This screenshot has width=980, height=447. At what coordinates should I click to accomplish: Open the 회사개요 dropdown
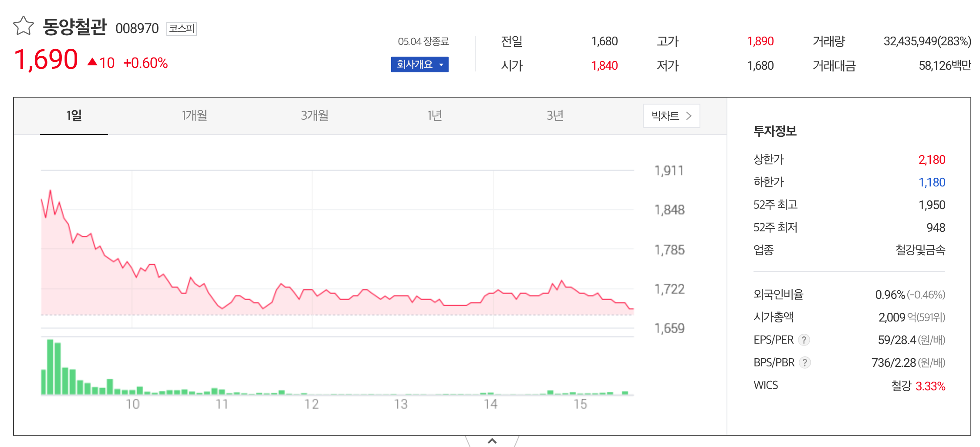[x=420, y=64]
